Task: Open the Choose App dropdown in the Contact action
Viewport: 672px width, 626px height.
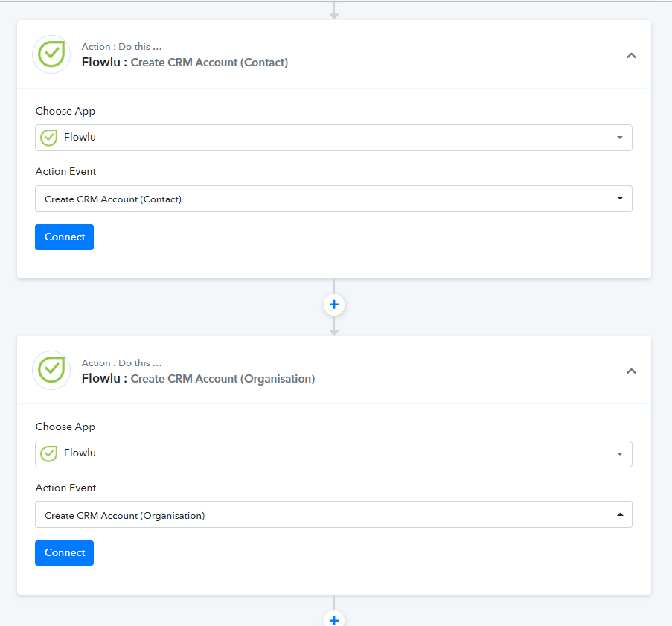Action: click(333, 138)
